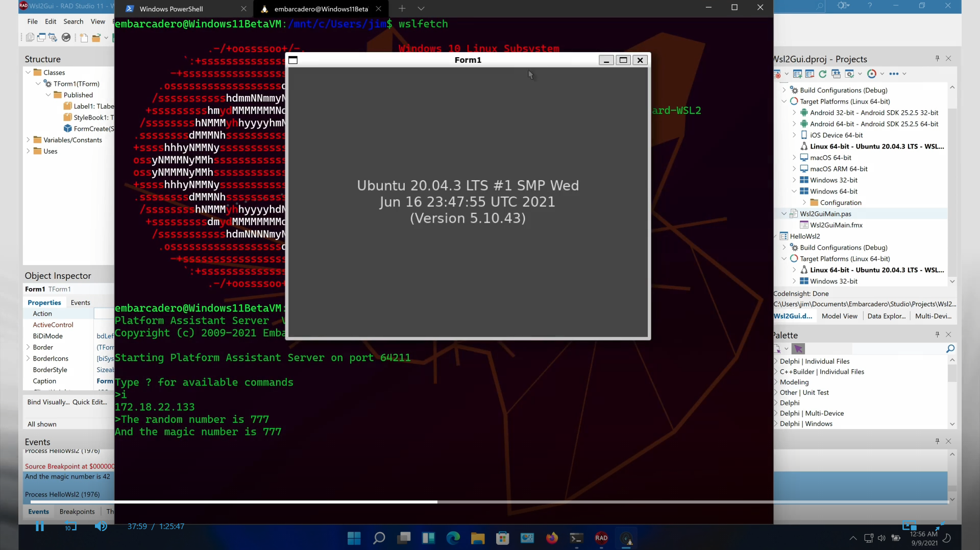Collapse the Published folder node

point(48,95)
